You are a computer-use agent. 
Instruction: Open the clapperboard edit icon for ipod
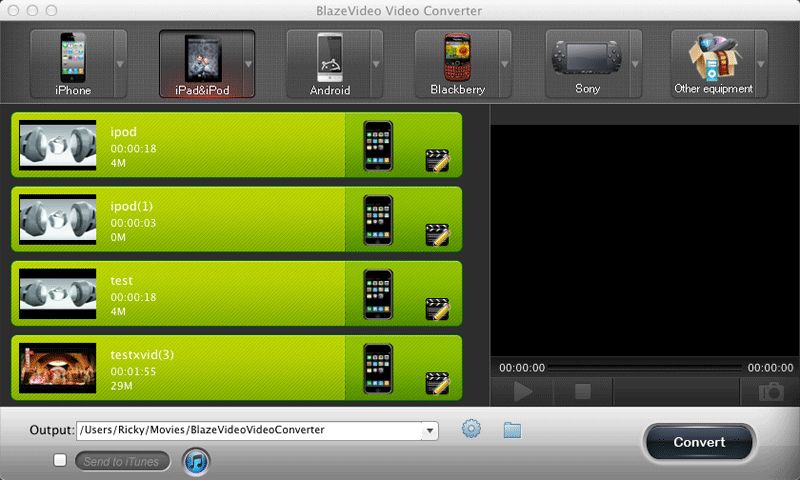tap(437, 160)
